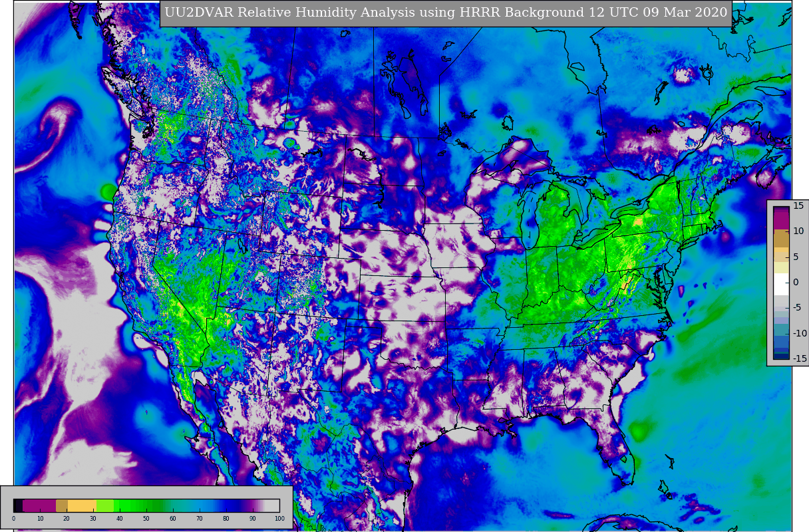
Task: Click the '-15' label on right colorbar
Action: pyautogui.click(x=799, y=358)
